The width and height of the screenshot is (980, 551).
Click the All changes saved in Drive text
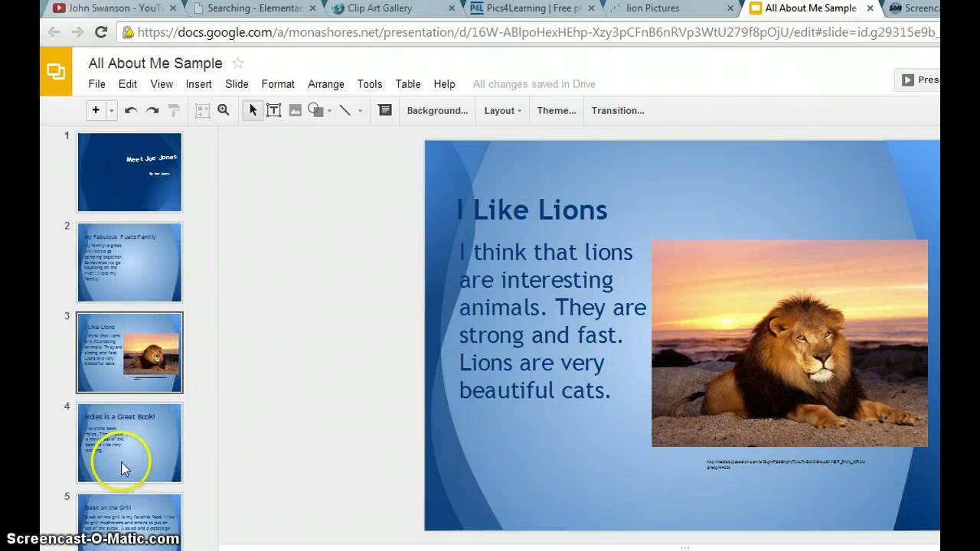(x=534, y=84)
